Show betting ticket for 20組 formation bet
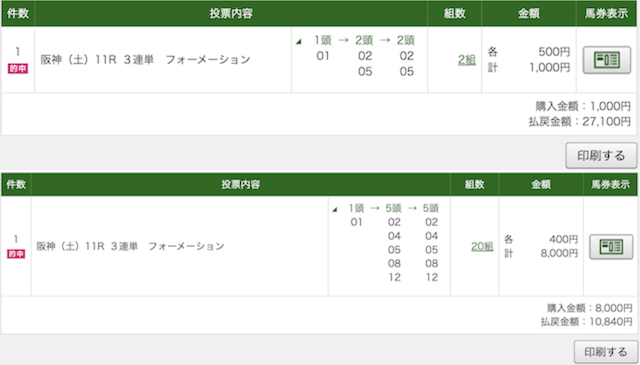 pyautogui.click(x=611, y=247)
